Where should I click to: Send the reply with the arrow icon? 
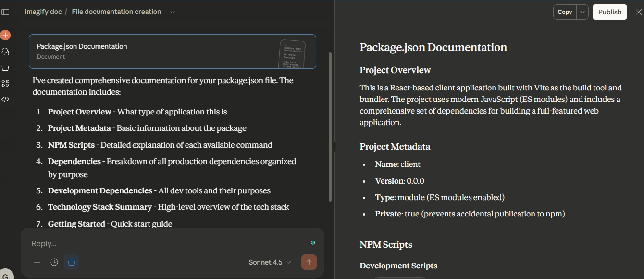tap(309, 262)
